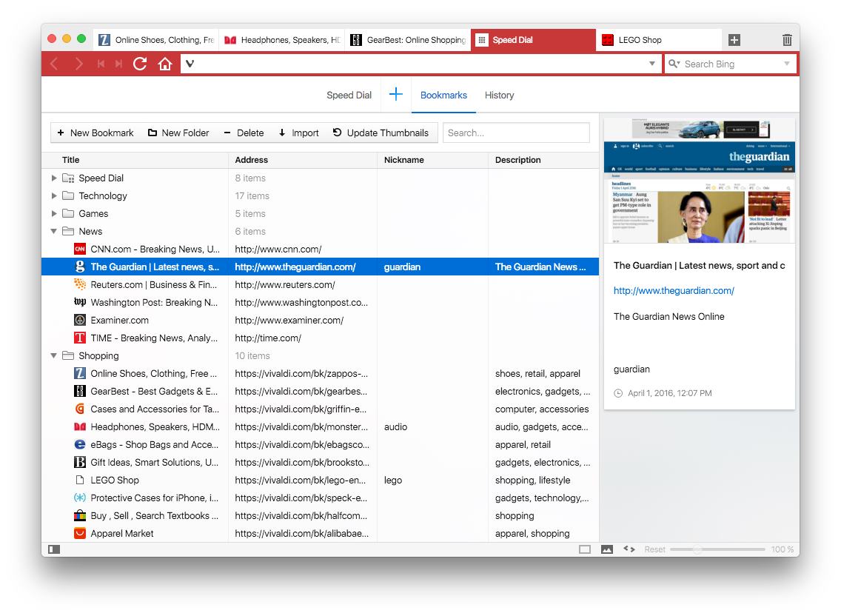Expand the Speed Dial folder
Screen dimensions: 841x616
53,178
